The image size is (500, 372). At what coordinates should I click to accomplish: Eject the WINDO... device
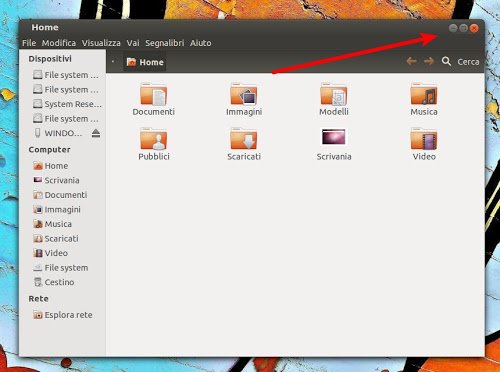[x=96, y=133]
